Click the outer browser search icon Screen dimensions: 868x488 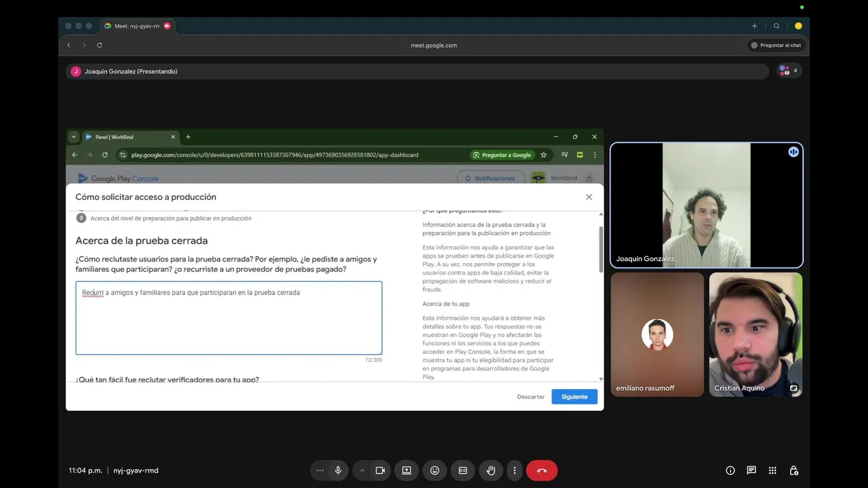pos(776,26)
